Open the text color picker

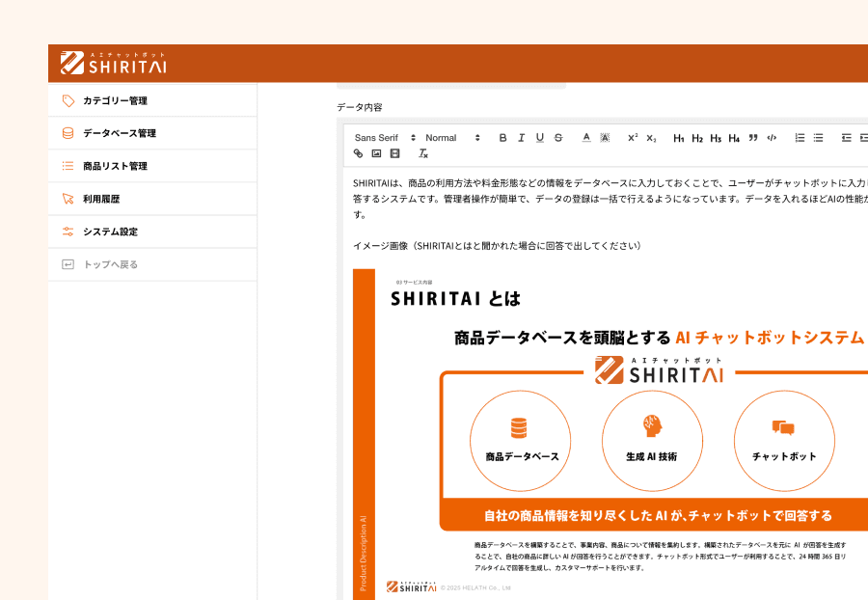pos(586,138)
